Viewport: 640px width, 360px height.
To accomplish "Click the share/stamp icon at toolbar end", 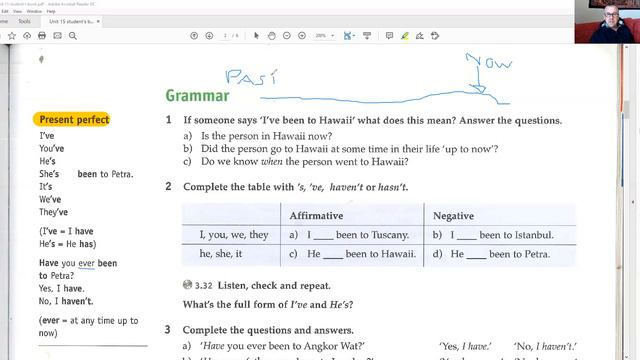I will point(435,36).
